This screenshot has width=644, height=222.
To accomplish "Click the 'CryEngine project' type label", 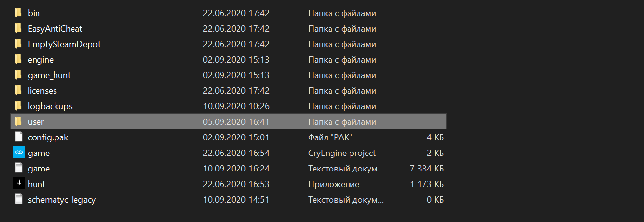I will [x=342, y=153].
